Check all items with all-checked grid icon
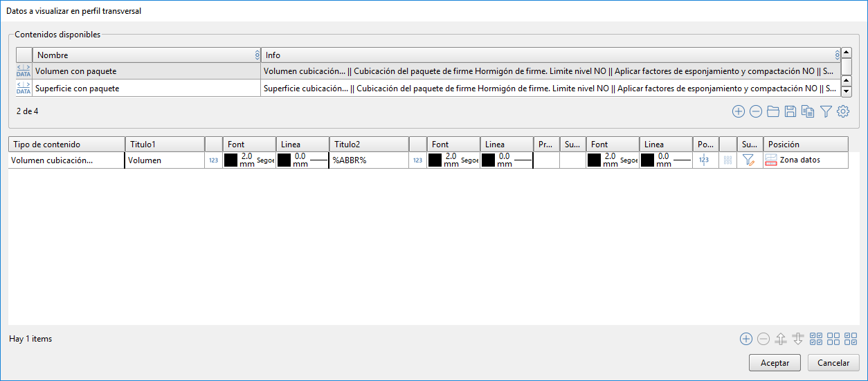This screenshot has width=868, height=381. coord(816,339)
